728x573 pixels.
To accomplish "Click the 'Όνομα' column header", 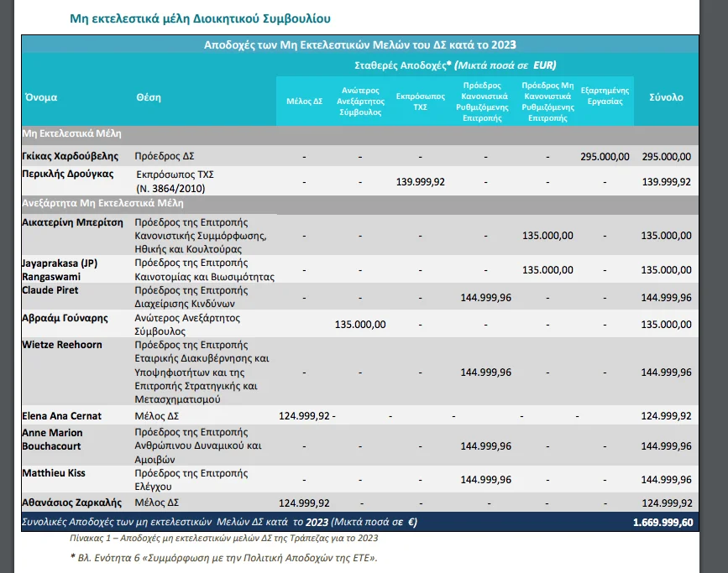I will 41,97.
